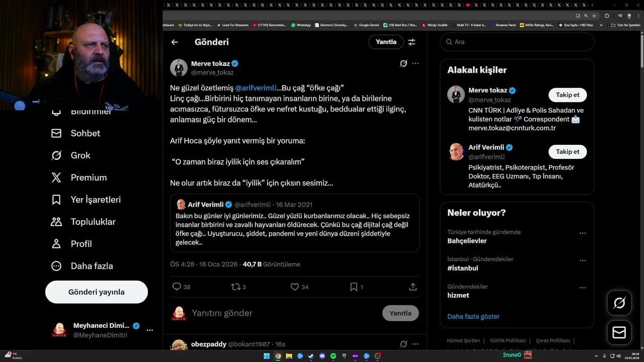Open the Google Gemini bookmark

tap(366, 25)
